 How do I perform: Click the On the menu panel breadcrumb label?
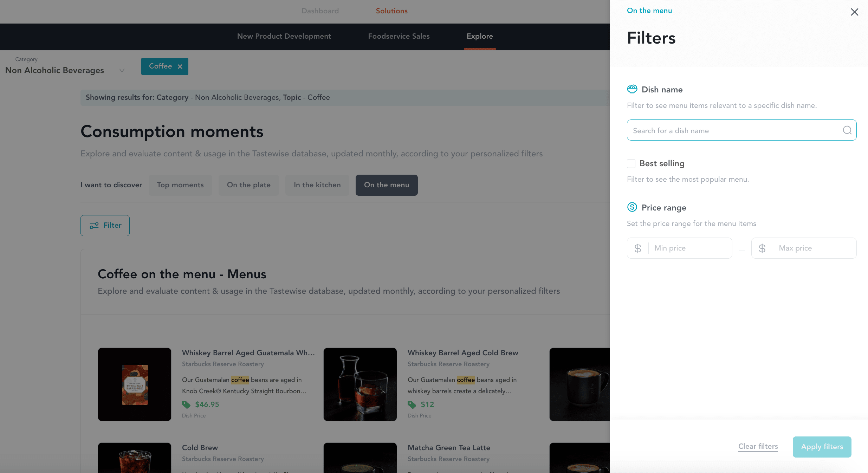[x=649, y=11]
